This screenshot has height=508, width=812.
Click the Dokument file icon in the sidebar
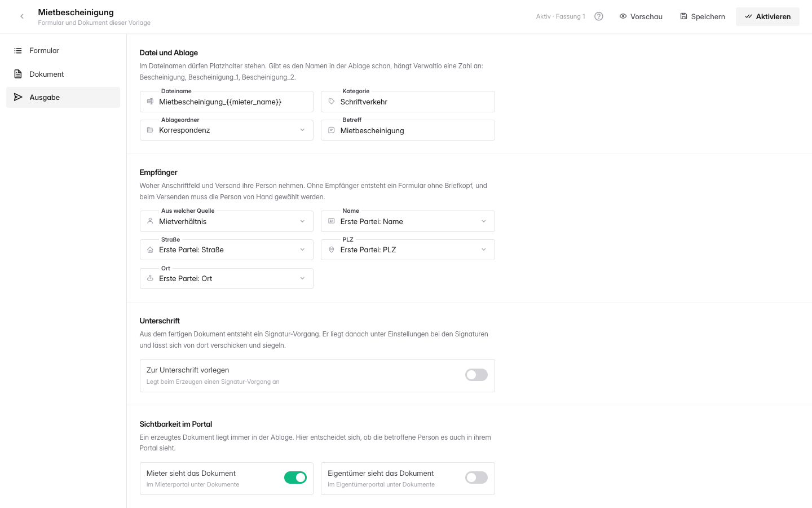click(x=18, y=74)
